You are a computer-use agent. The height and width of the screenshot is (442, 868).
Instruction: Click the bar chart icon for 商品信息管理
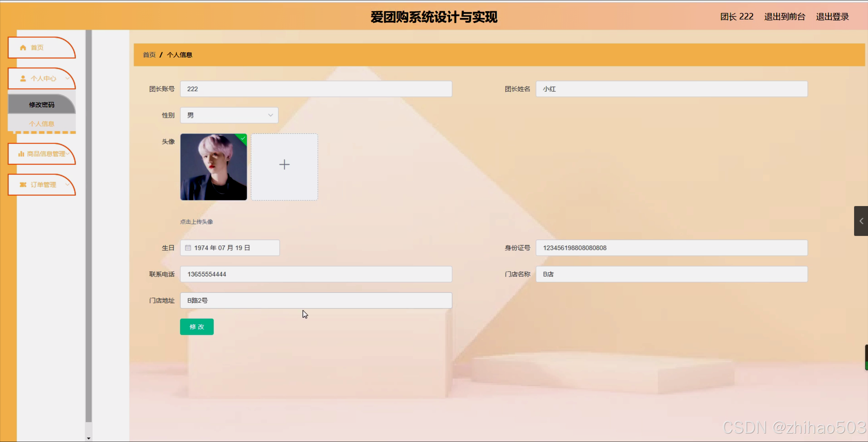tap(21, 154)
